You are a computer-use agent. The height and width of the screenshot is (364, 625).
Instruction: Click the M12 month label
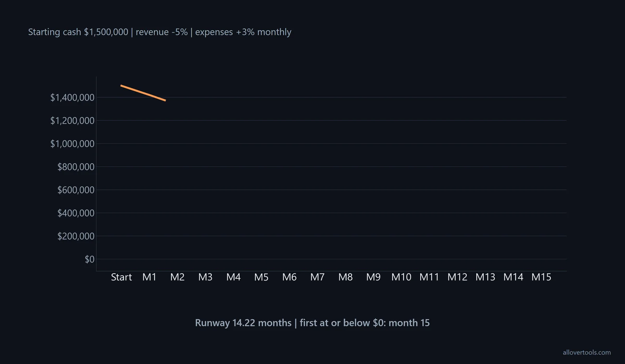click(x=457, y=277)
